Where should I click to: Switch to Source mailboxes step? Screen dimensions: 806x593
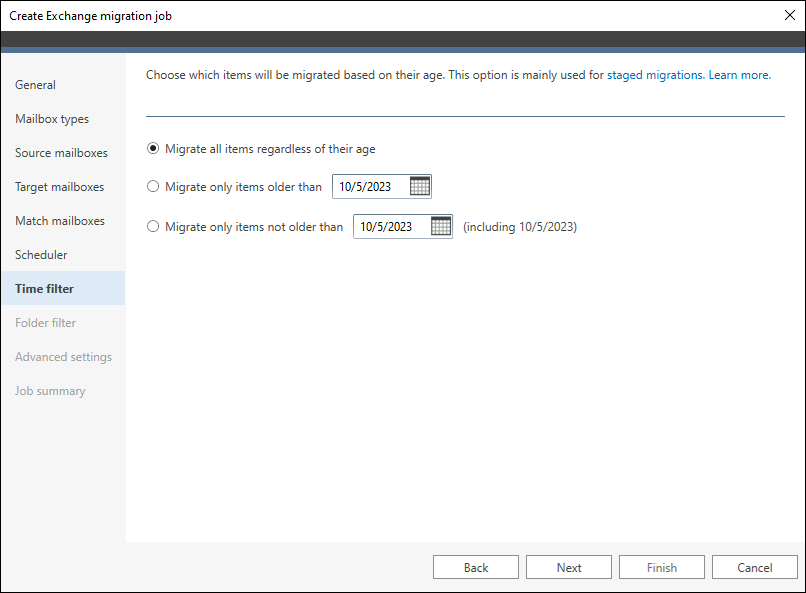click(x=63, y=153)
